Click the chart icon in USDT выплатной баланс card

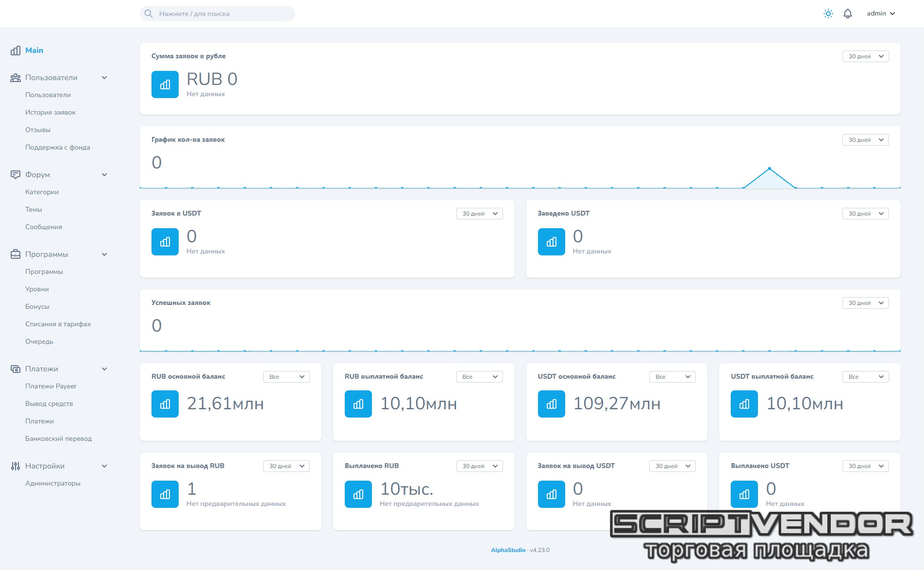[744, 404]
